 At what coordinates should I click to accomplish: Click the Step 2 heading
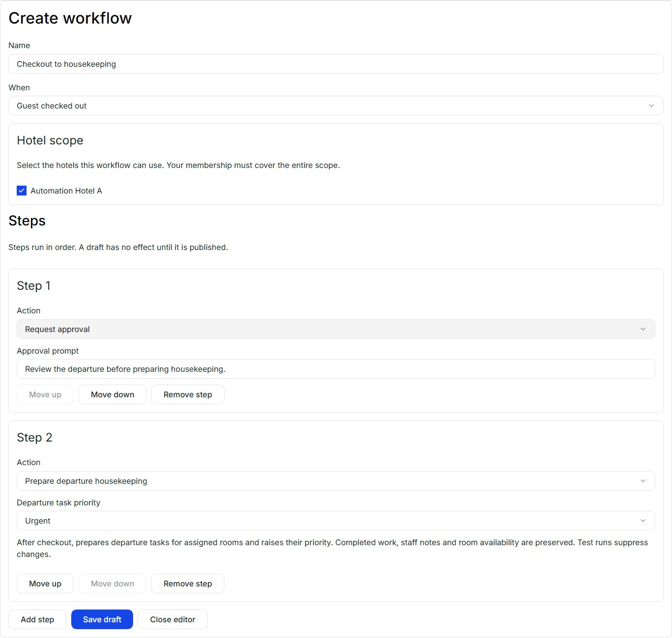point(34,438)
